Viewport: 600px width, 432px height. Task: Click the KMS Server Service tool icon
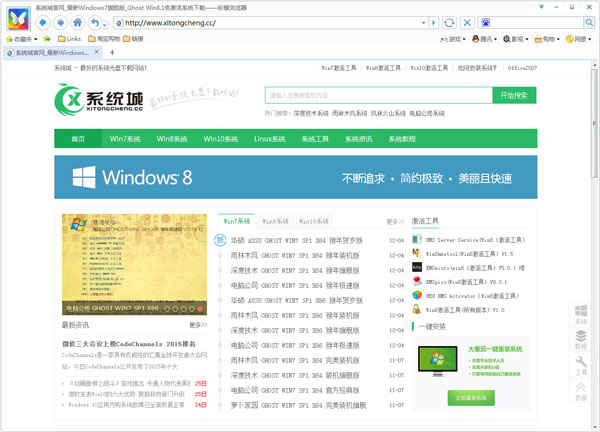[x=417, y=240]
